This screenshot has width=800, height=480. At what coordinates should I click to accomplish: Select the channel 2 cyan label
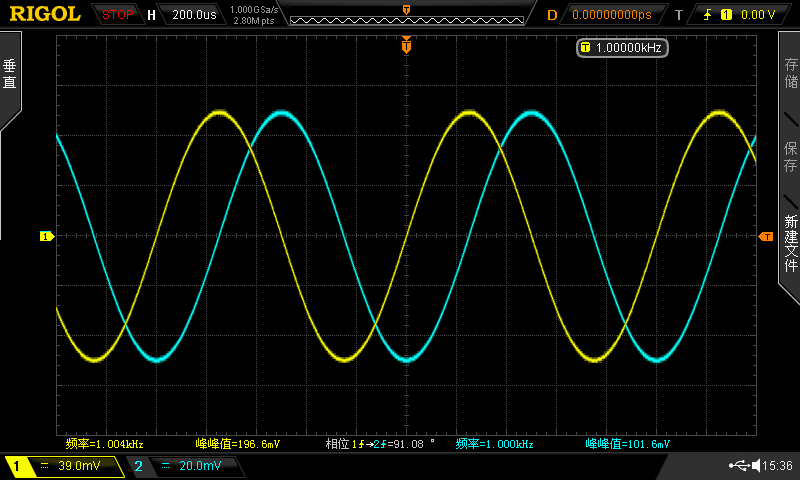(x=138, y=466)
